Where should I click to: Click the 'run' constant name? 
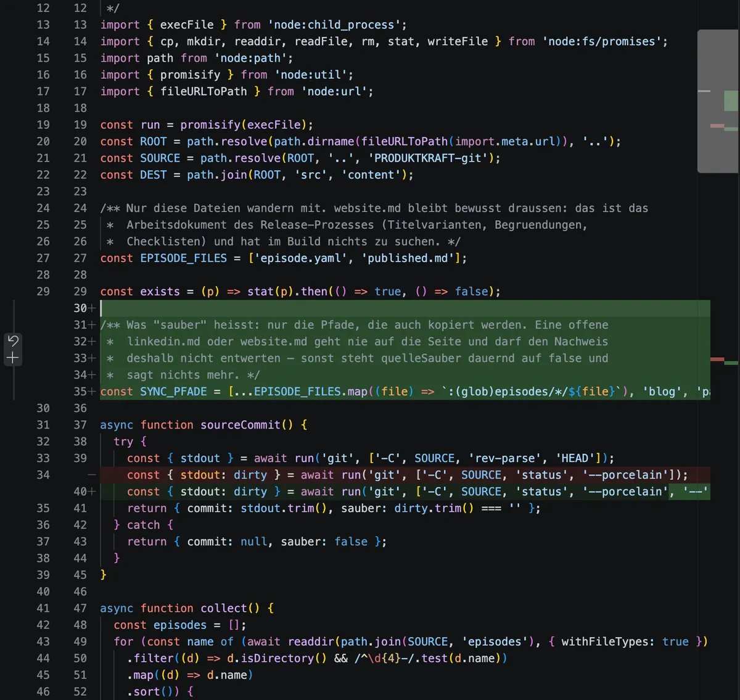(150, 125)
